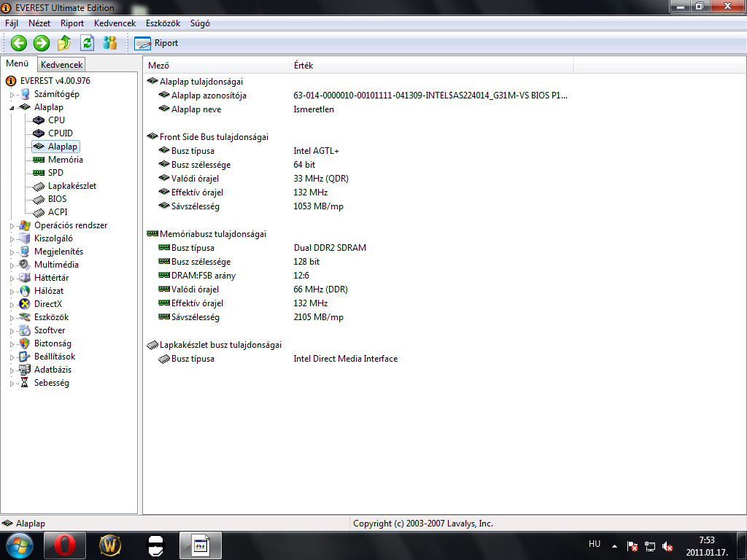Click the Beállítások config icon
The width and height of the screenshot is (747, 560).
25,356
